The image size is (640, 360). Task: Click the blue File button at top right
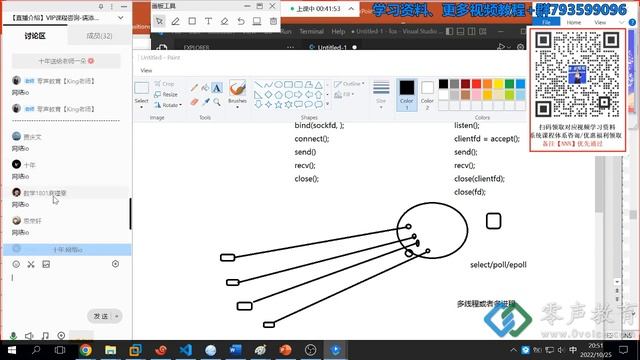tap(546, 22)
